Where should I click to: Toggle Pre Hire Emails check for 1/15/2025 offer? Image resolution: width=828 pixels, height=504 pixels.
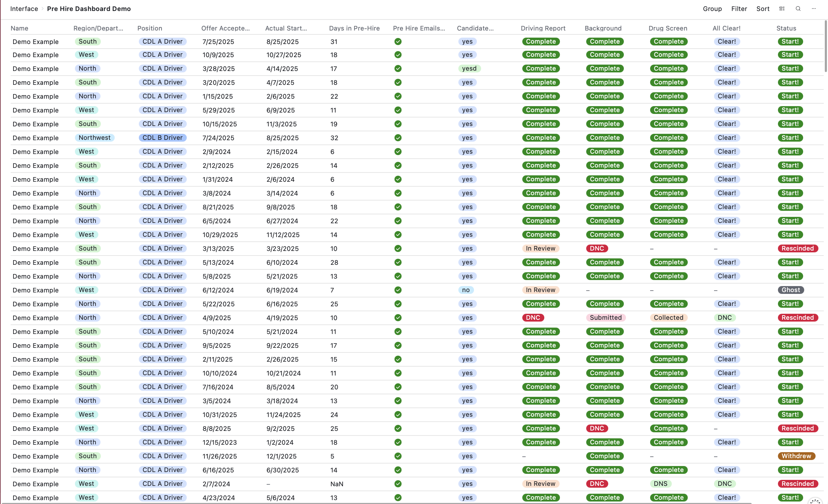tap(398, 96)
